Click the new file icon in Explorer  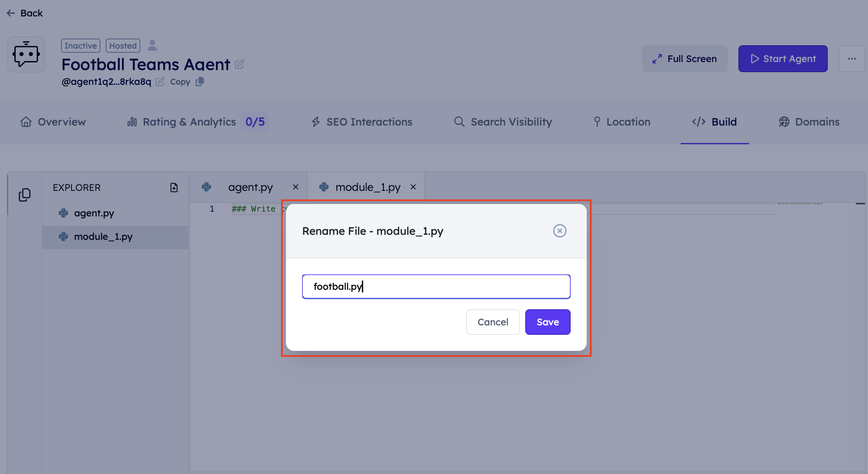click(174, 188)
